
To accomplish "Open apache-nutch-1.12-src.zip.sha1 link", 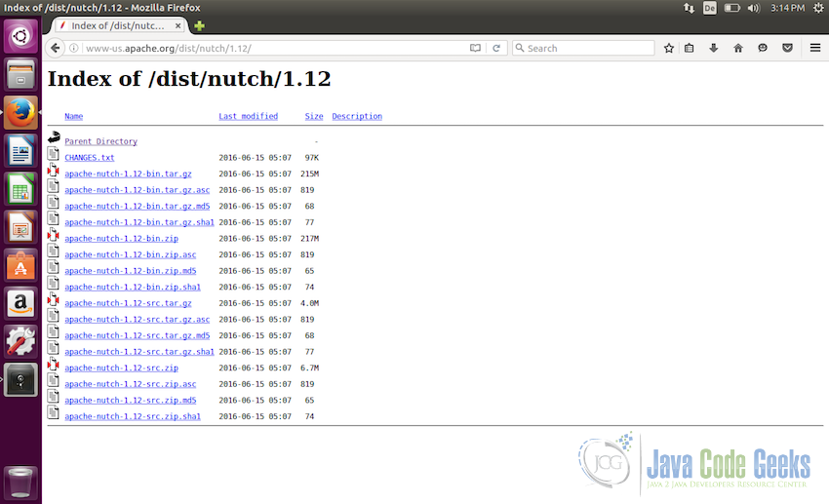I will (133, 417).
